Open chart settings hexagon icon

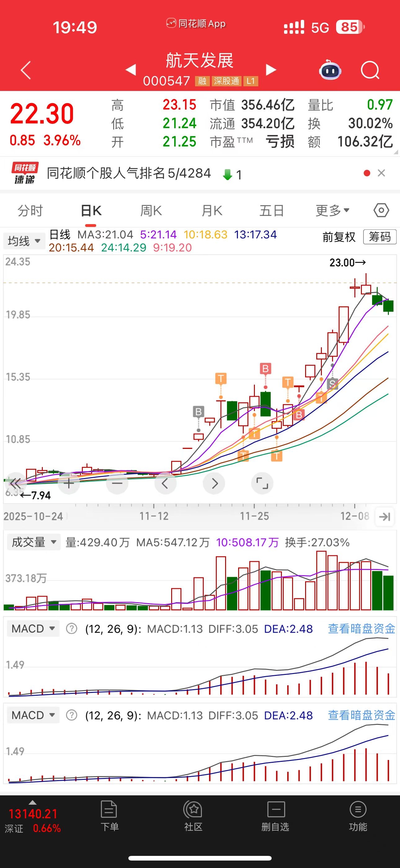coord(381,210)
